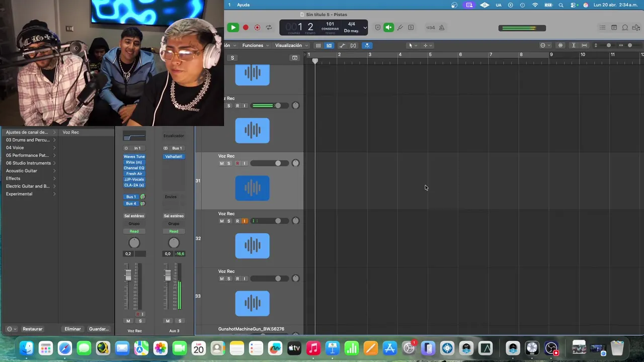This screenshot has width=644, height=362.
Task: Click the vertical auto zoom icon
Action: pyautogui.click(x=574, y=45)
